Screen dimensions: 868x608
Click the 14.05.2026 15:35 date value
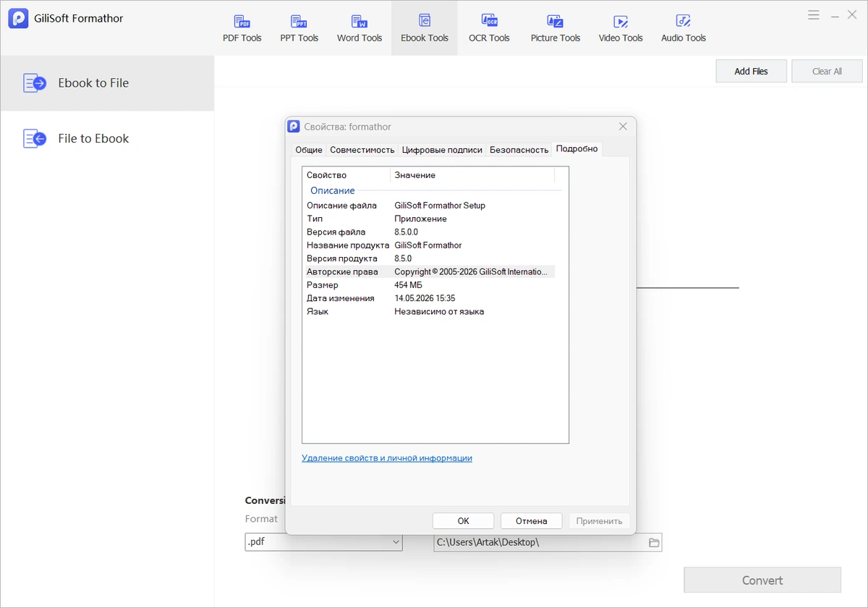(x=425, y=298)
